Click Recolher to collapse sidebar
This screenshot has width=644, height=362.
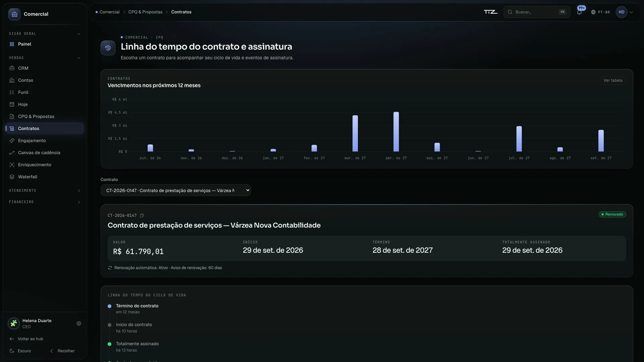[62, 351]
